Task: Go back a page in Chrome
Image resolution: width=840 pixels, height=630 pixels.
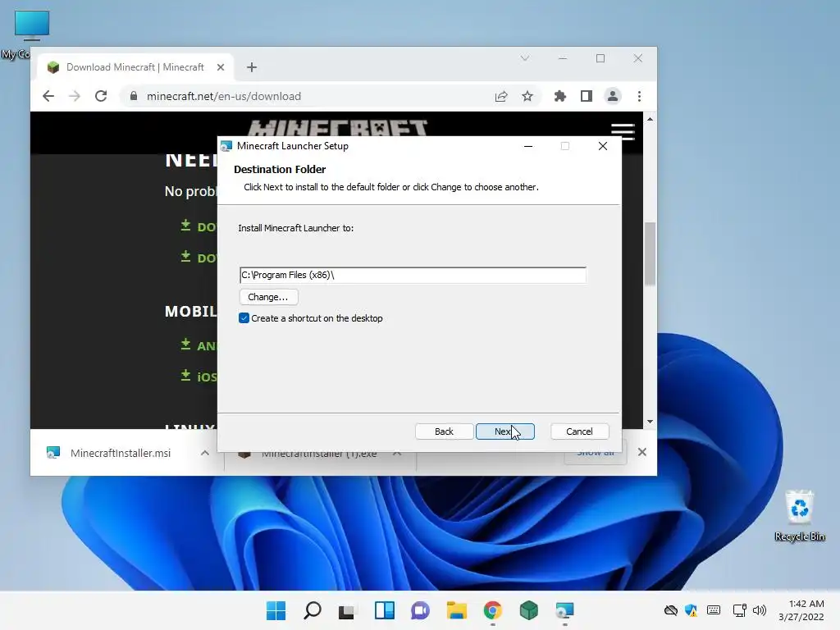Action: 48,97
